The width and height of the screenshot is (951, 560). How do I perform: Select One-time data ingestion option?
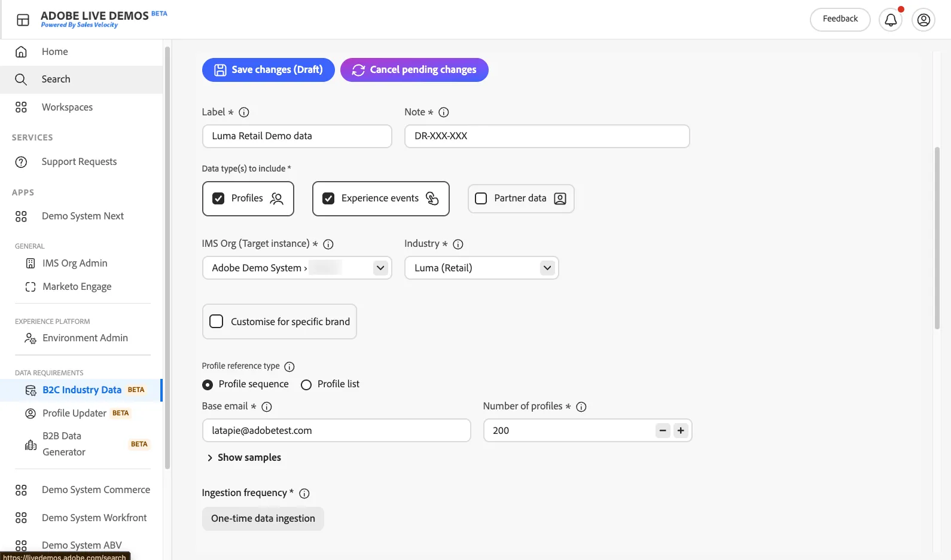[263, 519]
